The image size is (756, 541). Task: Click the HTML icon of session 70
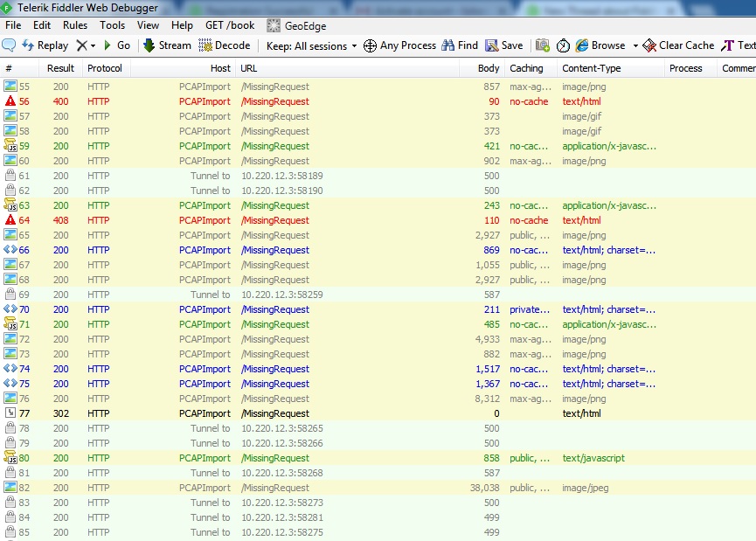10,309
